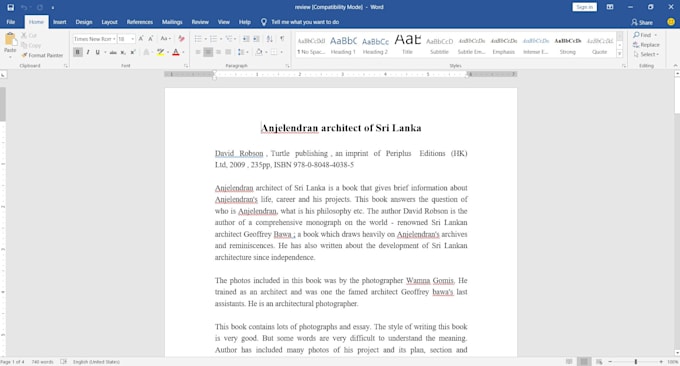The width and height of the screenshot is (680, 366).
Task: Click the vertical scrollbar down arrow
Action: tap(677, 353)
